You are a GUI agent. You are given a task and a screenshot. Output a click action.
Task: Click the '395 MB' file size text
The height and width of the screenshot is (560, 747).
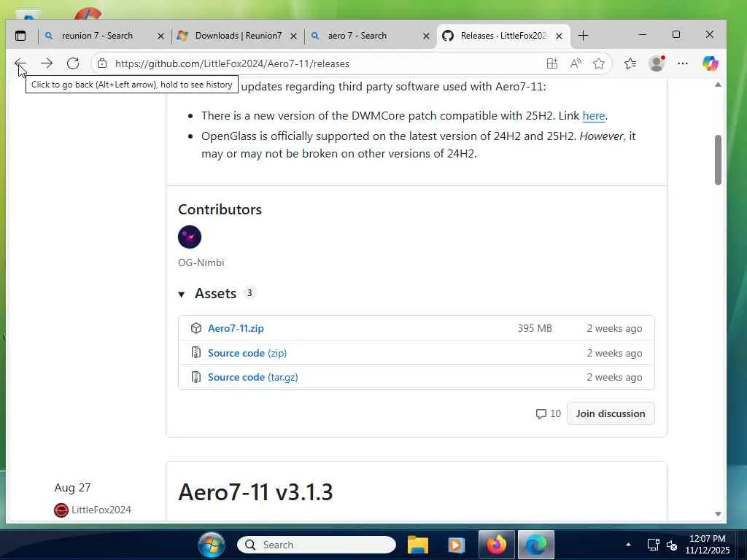click(535, 328)
